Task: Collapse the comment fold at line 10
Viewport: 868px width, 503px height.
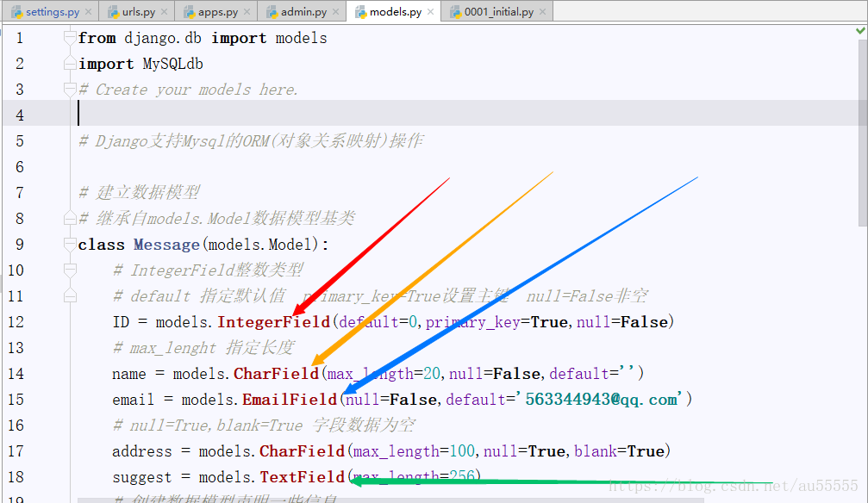Action: [x=70, y=270]
